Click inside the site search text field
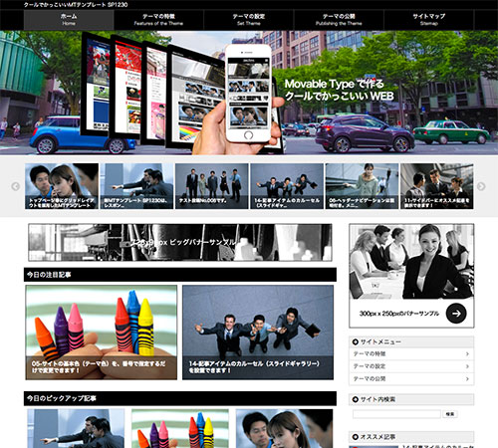 396,414
